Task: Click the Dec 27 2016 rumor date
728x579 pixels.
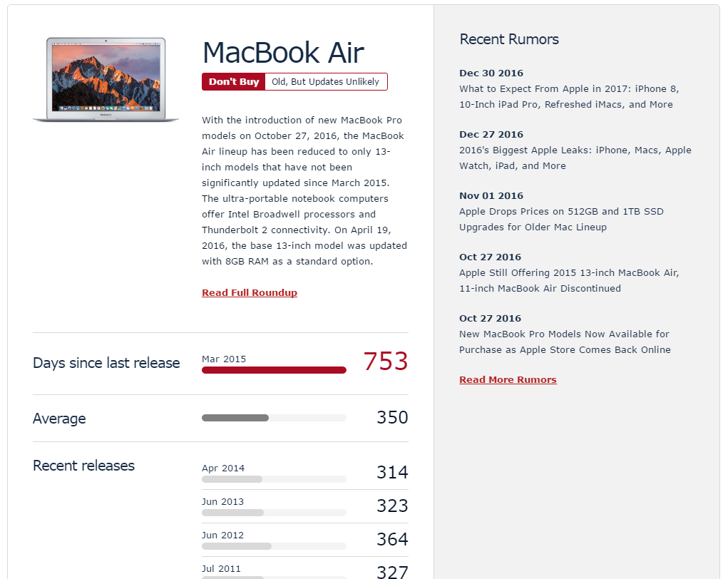Action: coord(491,134)
